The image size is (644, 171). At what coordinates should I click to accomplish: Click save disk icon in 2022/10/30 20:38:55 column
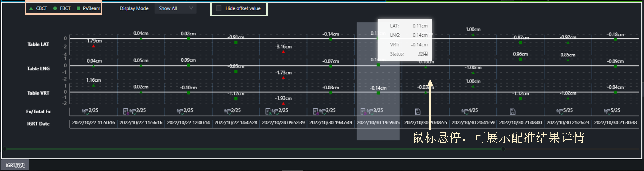coord(417,112)
